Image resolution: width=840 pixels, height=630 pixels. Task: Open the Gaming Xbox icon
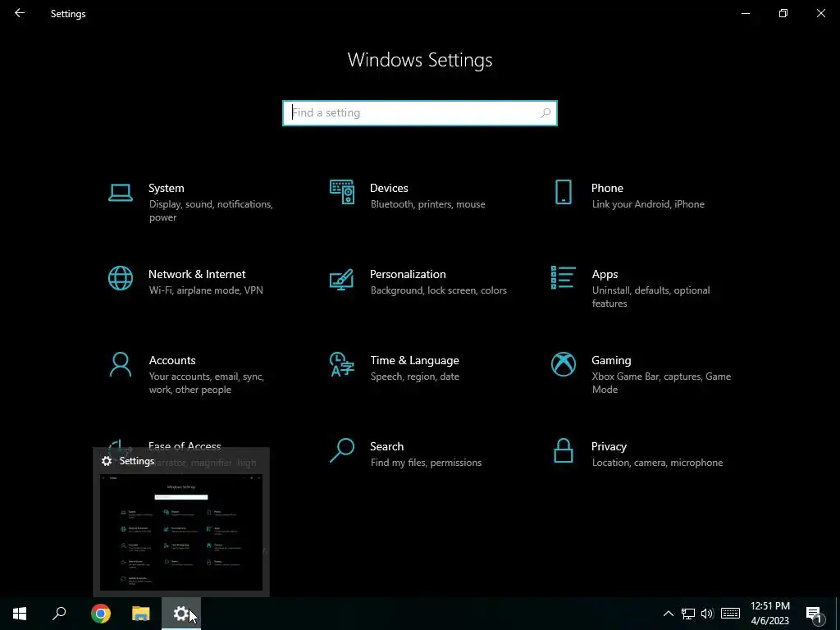pos(564,365)
